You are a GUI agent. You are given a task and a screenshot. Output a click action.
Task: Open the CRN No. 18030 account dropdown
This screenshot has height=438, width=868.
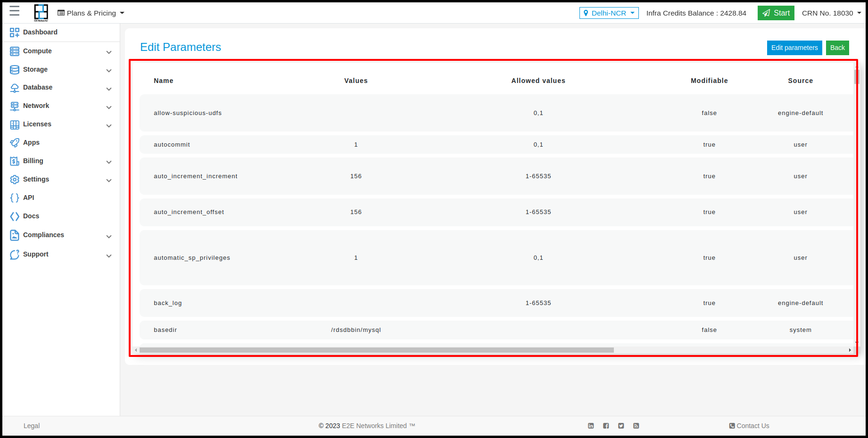click(831, 13)
